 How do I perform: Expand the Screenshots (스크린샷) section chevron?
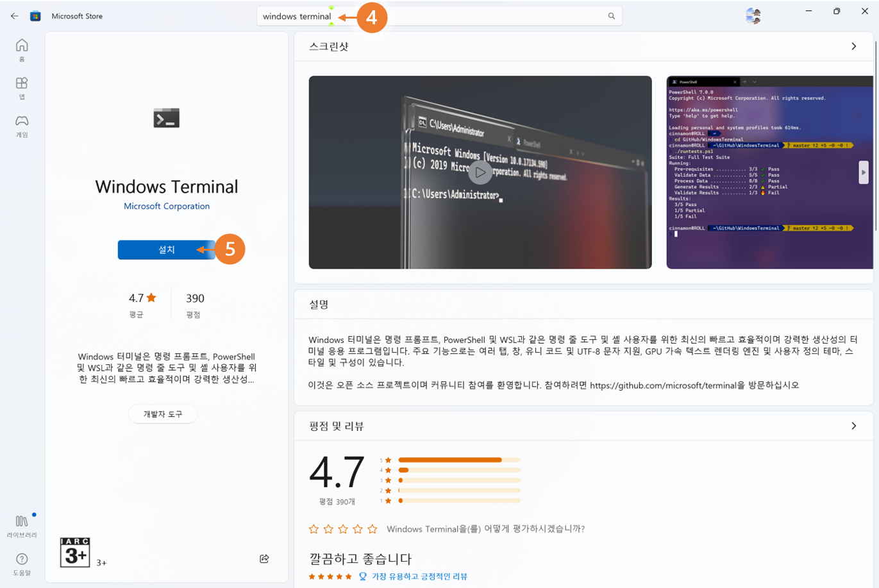pos(853,46)
